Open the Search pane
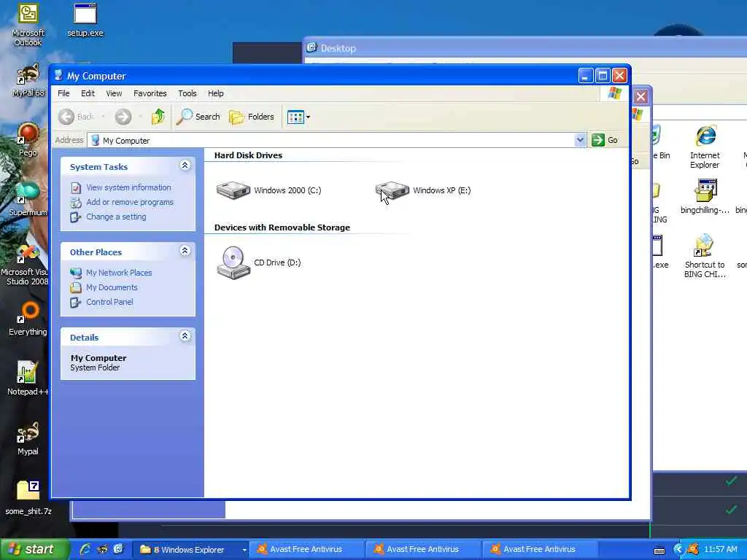Viewport: 747px width, 560px height. point(198,117)
